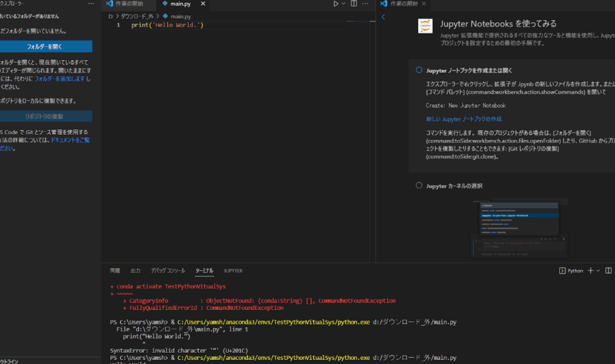This screenshot has height=364, width=615.
Task: Switch to the 出力 panel tab
Action: (x=135, y=271)
